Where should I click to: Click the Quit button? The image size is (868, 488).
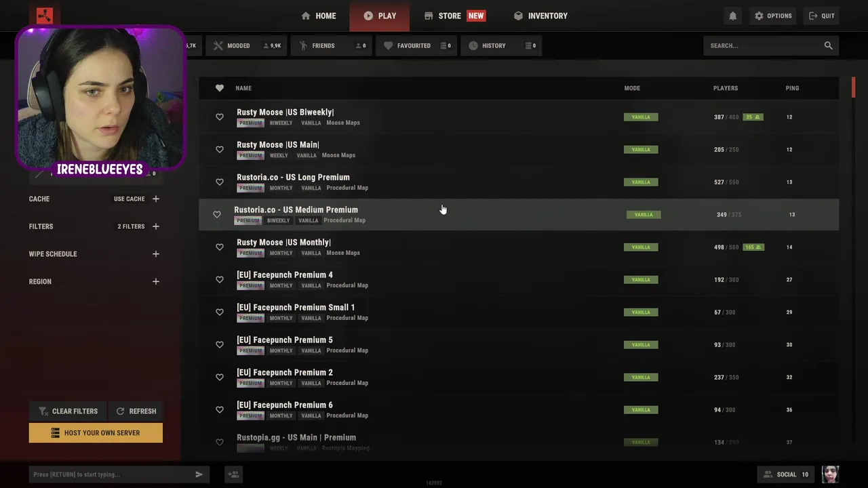coord(822,16)
